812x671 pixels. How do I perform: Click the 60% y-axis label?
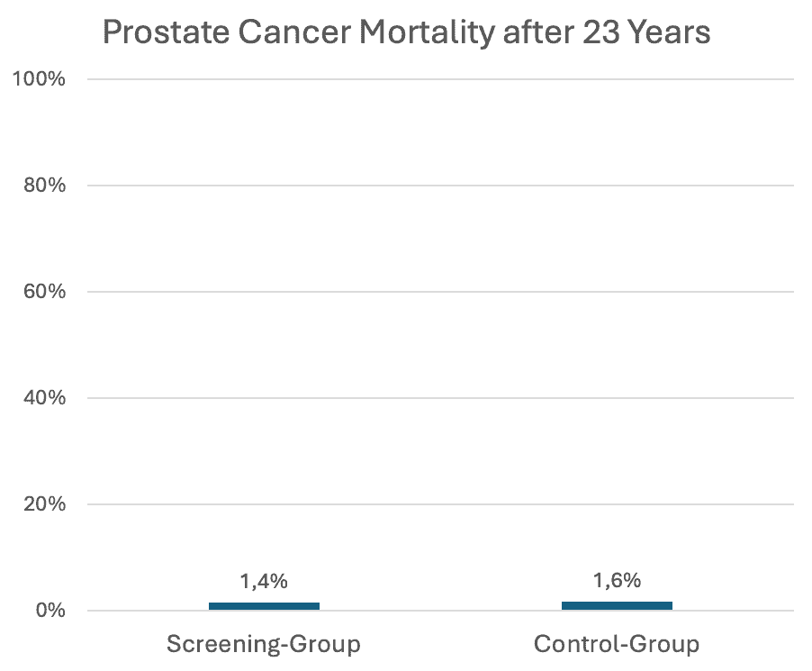click(41, 292)
